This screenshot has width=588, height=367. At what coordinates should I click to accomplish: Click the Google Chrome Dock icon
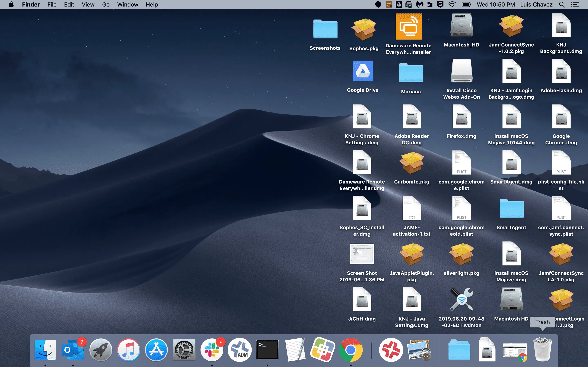tap(350, 350)
